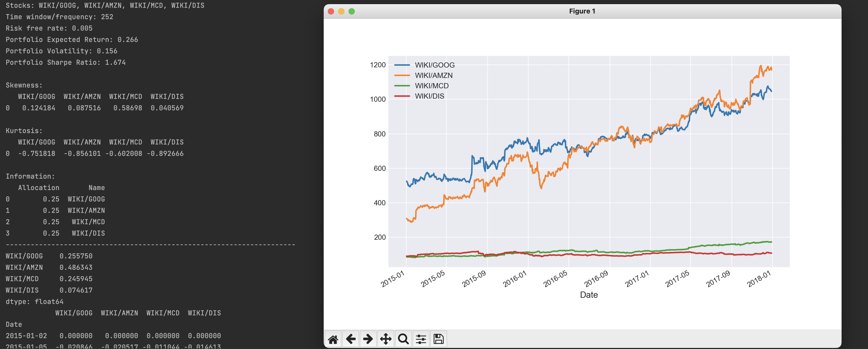The height and width of the screenshot is (349, 868).
Task: Maximize Figure 1 with the green button
Action: 351,11
